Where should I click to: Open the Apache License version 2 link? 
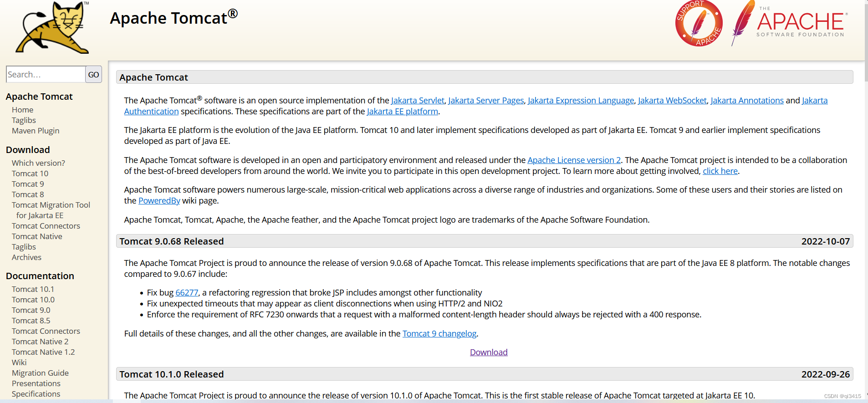(x=574, y=160)
